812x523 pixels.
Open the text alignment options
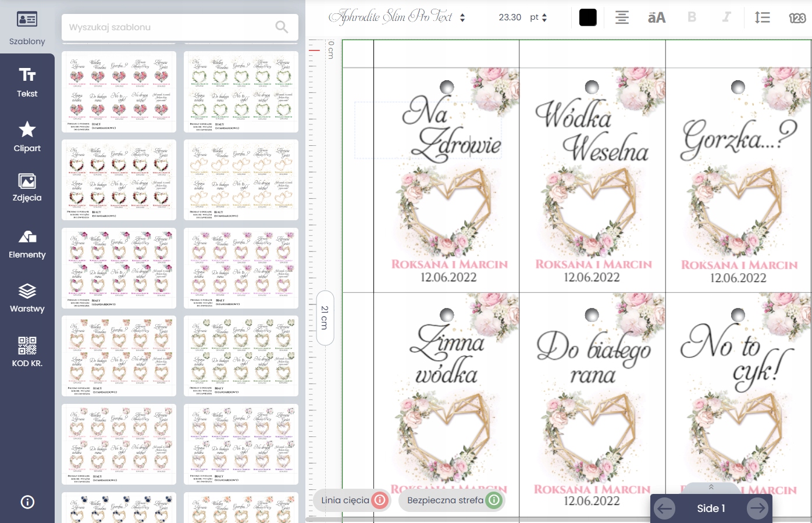pos(622,17)
